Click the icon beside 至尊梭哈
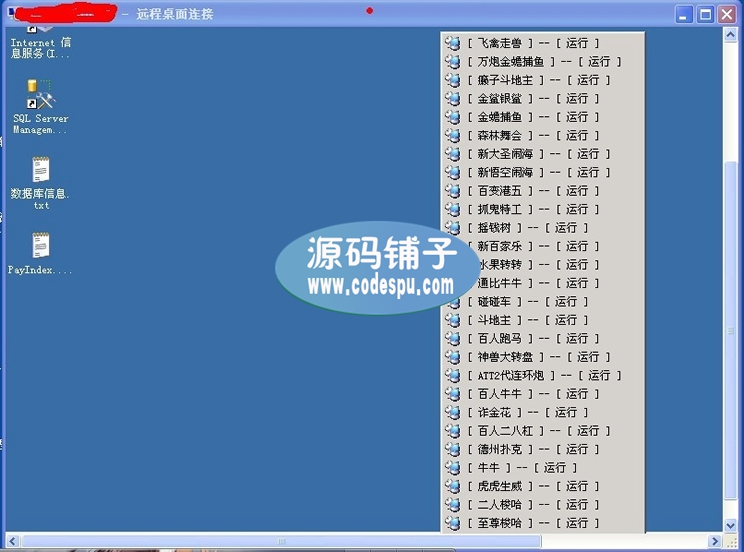 tap(453, 523)
